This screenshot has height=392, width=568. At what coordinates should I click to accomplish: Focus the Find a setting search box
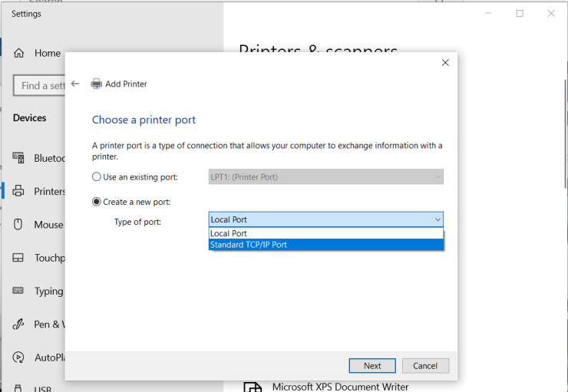tap(39, 85)
